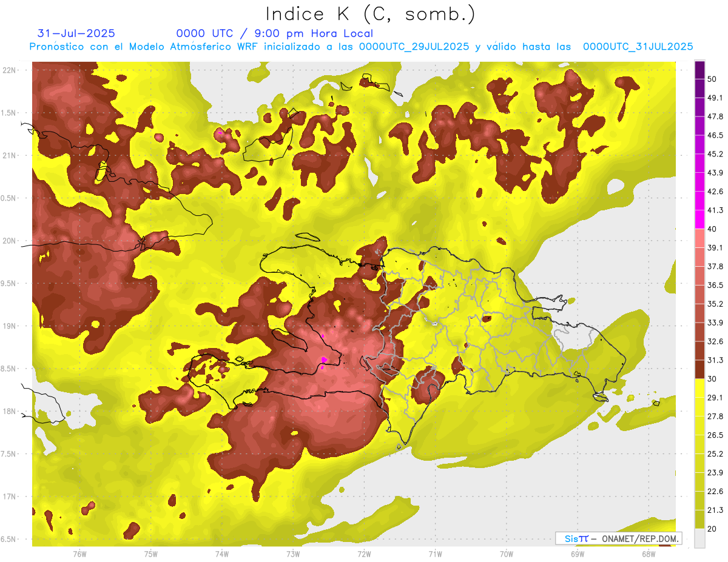Image resolution: width=728 pixels, height=562 pixels.
Task: Click the color scale value "49.1"
Action: tap(715, 98)
